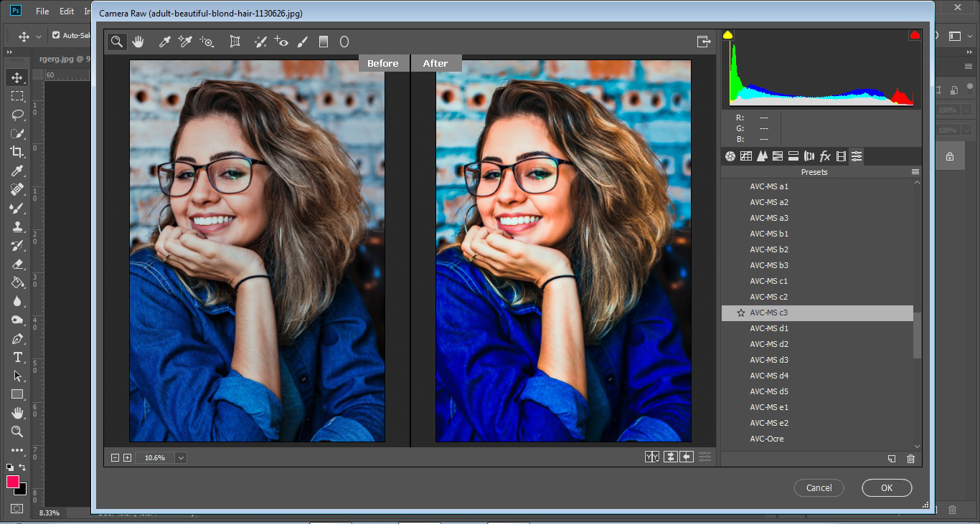This screenshot has height=524, width=980.
Task: Open the zoom level dropdown
Action: pyautogui.click(x=181, y=458)
